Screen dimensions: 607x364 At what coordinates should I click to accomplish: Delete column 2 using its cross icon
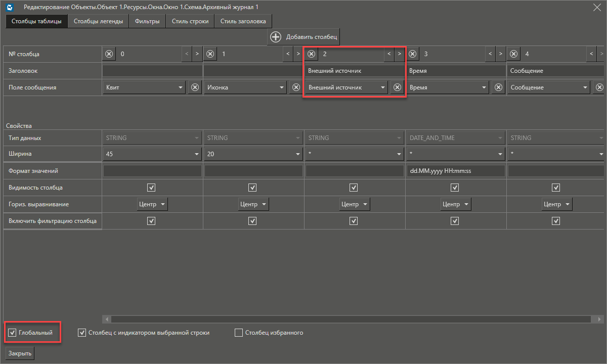coord(311,54)
